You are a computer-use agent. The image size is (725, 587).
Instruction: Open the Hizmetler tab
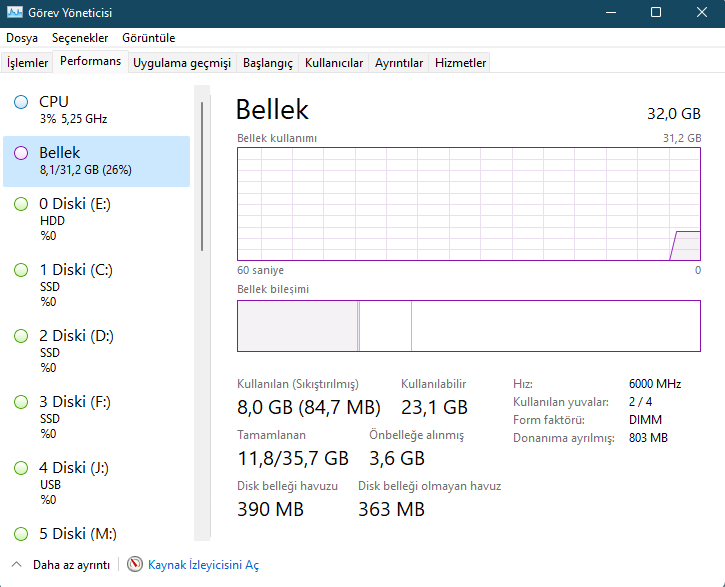coord(461,63)
